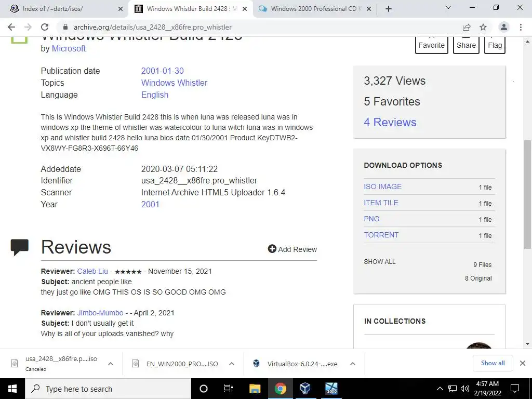Image resolution: width=532 pixels, height=399 pixels.
Task: Open File Explorer from the taskbar
Action: [x=255, y=389]
